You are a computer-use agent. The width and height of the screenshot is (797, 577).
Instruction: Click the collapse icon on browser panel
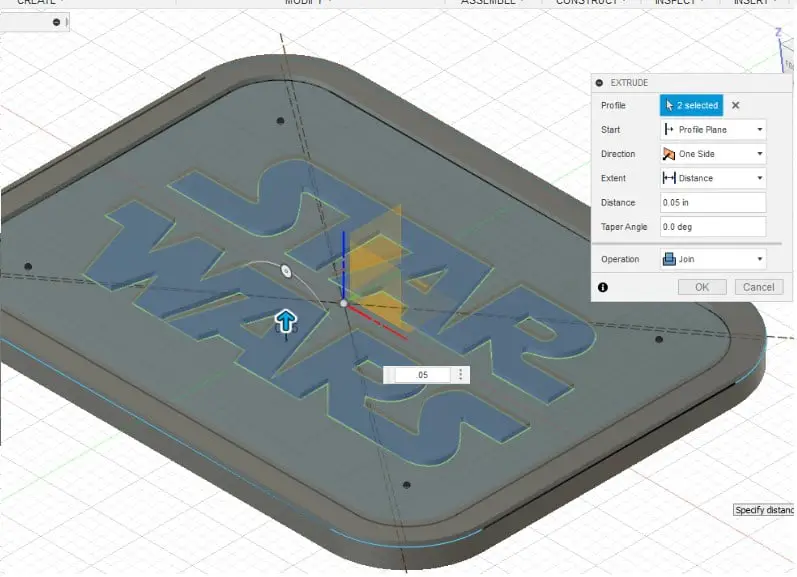(56, 22)
